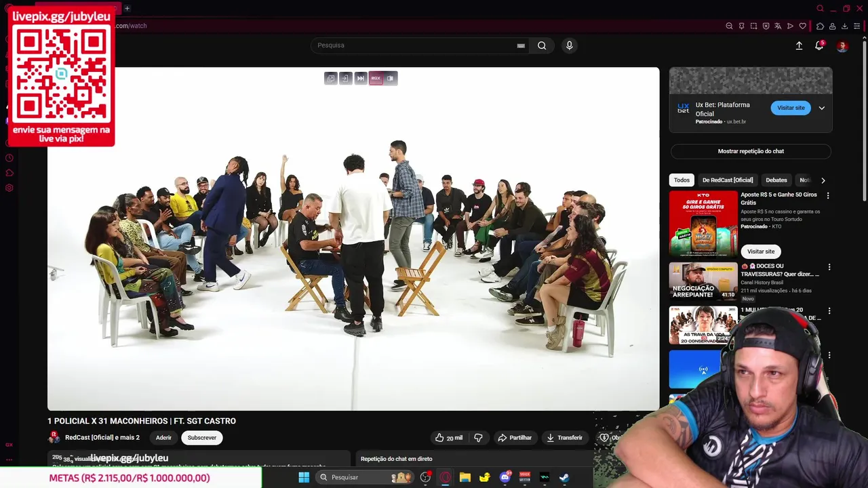This screenshot has height=488, width=868.
Task: Open As Trava da Vida video thumbnail
Action: click(x=703, y=325)
